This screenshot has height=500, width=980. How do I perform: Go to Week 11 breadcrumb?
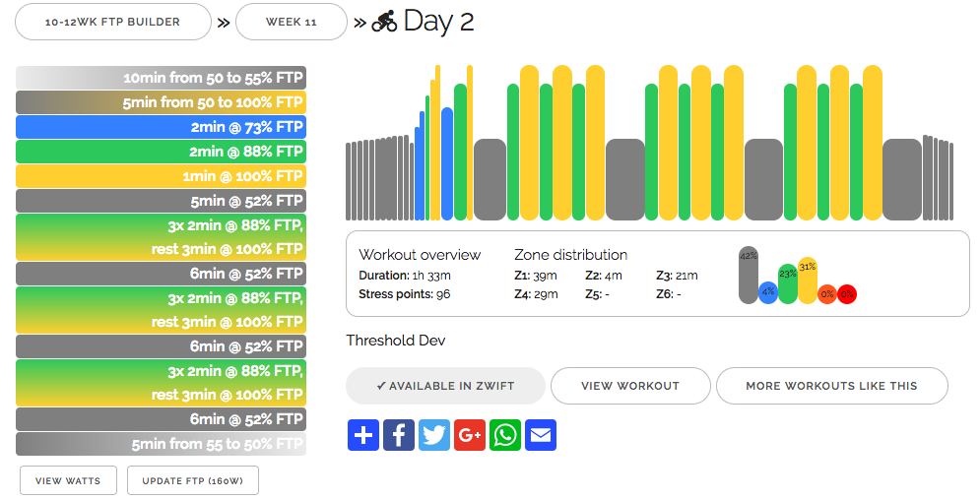tap(292, 22)
